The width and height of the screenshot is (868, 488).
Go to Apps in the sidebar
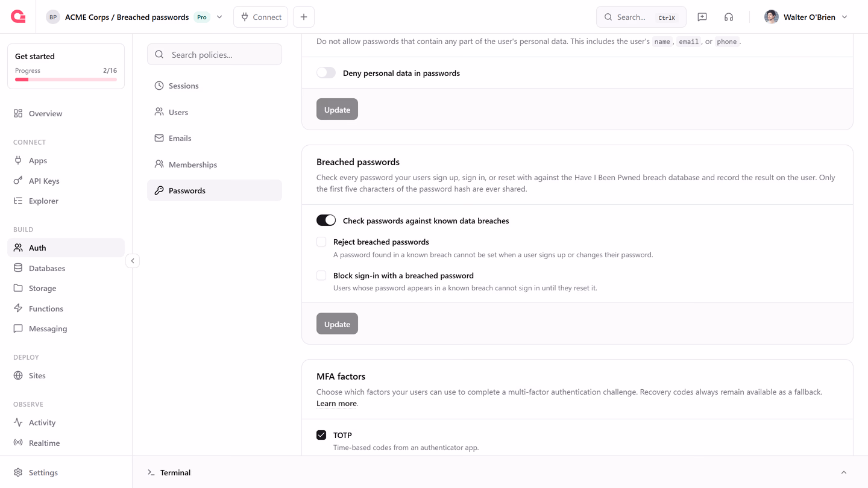(66, 160)
